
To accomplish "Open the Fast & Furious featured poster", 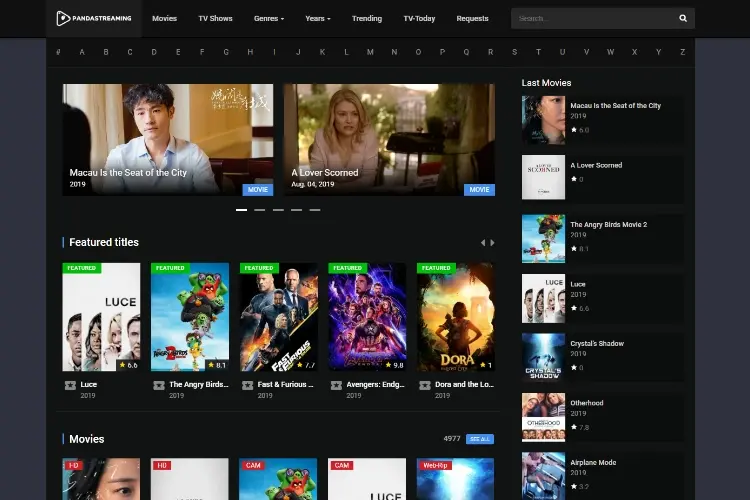I will pos(278,317).
